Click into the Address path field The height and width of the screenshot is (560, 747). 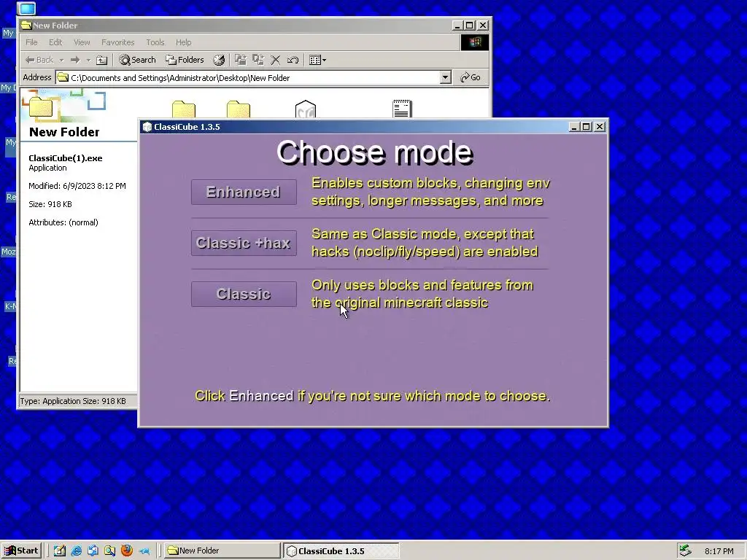pyautogui.click(x=255, y=77)
